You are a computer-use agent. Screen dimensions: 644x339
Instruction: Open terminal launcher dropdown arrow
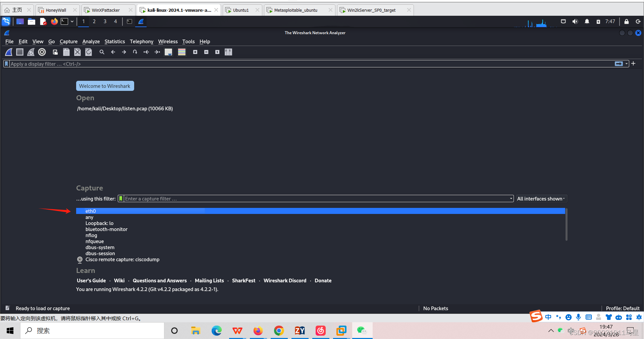pyautogui.click(x=72, y=21)
